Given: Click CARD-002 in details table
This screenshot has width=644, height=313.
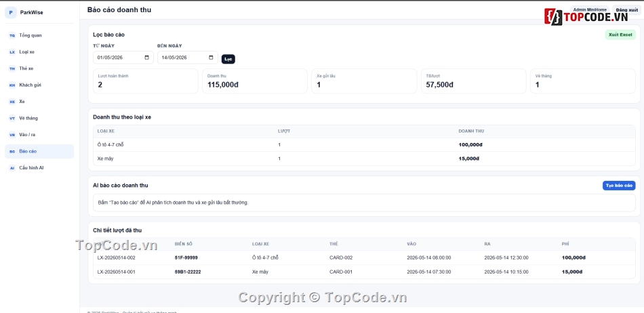Looking at the screenshot, I should [x=341, y=257].
